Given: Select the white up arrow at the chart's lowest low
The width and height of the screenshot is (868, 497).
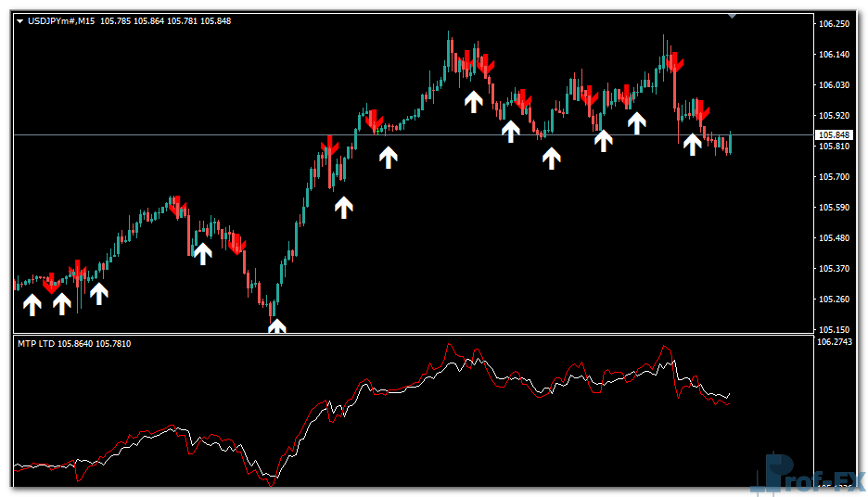Looking at the screenshot, I should (x=276, y=325).
